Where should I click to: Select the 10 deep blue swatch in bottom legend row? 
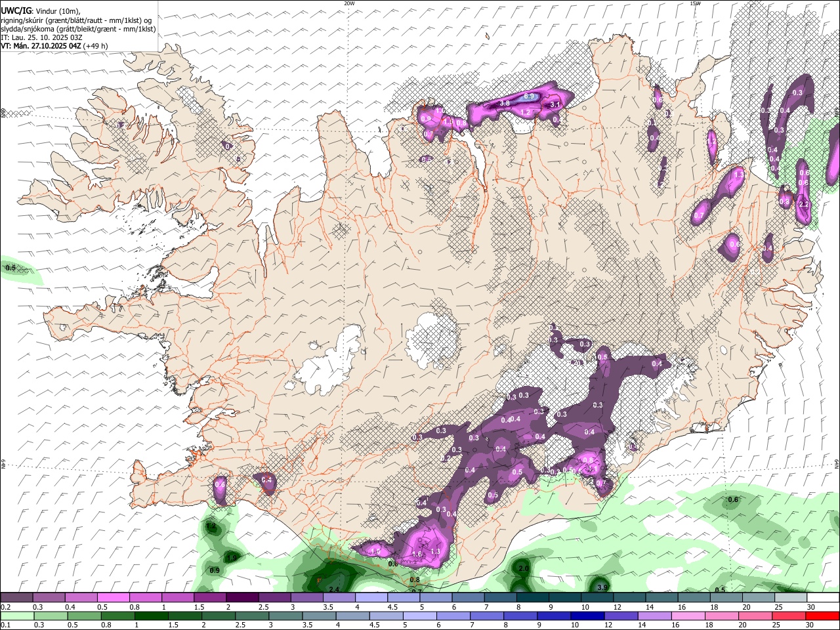click(x=587, y=616)
